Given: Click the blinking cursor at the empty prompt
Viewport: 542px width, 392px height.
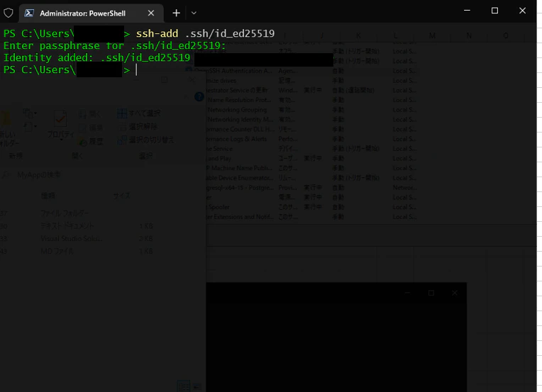Looking at the screenshot, I should pyautogui.click(x=136, y=69).
